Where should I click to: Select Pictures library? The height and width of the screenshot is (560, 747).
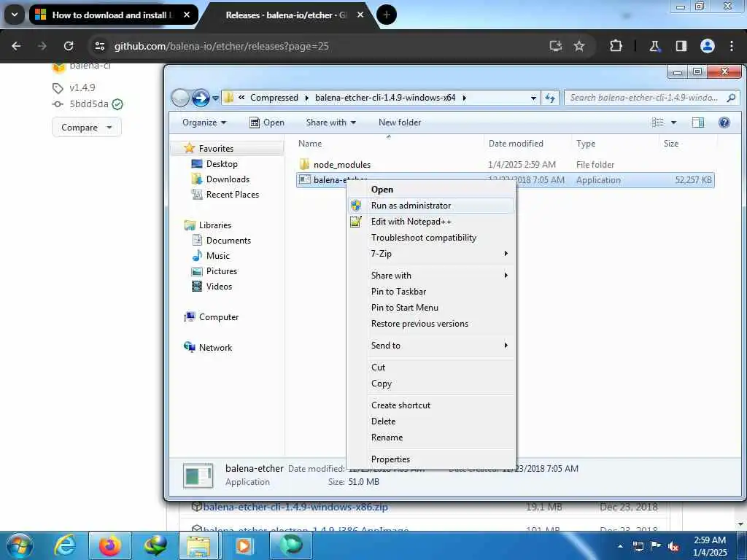(x=221, y=271)
